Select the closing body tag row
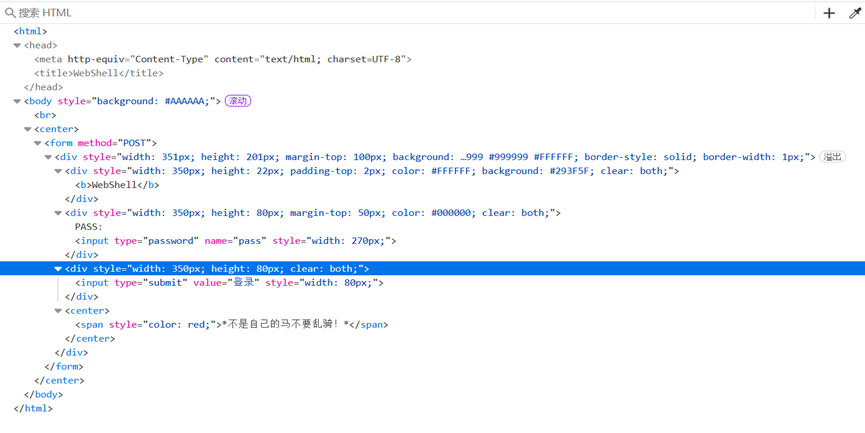The image size is (865, 433). pyautogui.click(x=432, y=394)
